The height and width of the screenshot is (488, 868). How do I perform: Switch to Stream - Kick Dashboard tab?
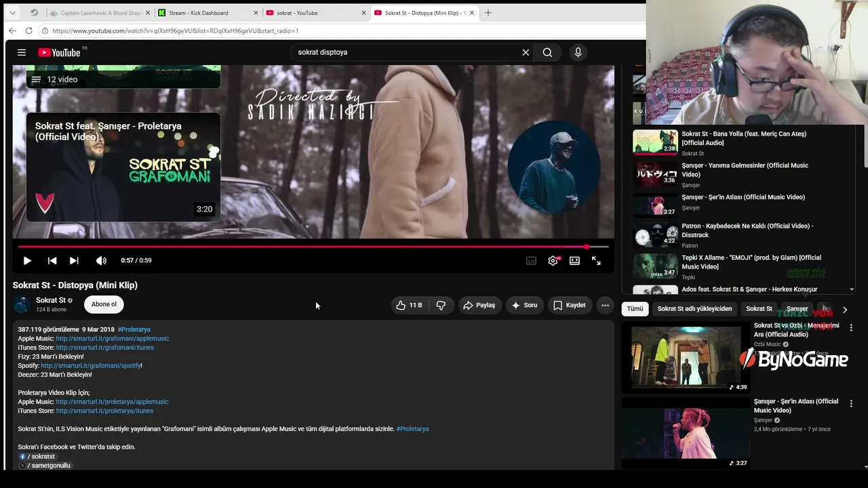tap(208, 13)
